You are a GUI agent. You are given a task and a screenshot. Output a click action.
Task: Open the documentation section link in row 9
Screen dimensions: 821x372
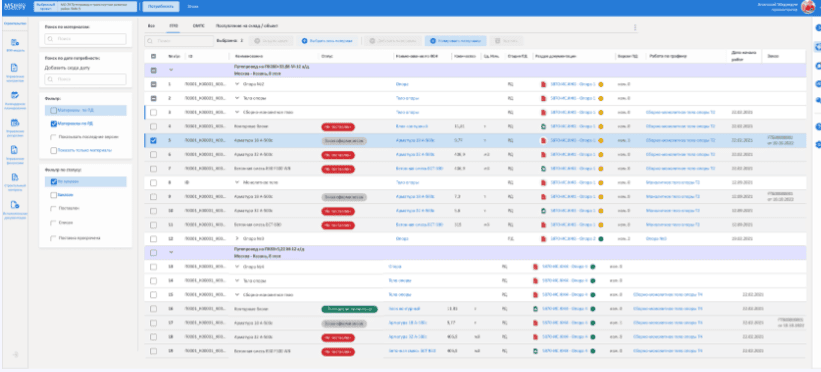(x=573, y=196)
